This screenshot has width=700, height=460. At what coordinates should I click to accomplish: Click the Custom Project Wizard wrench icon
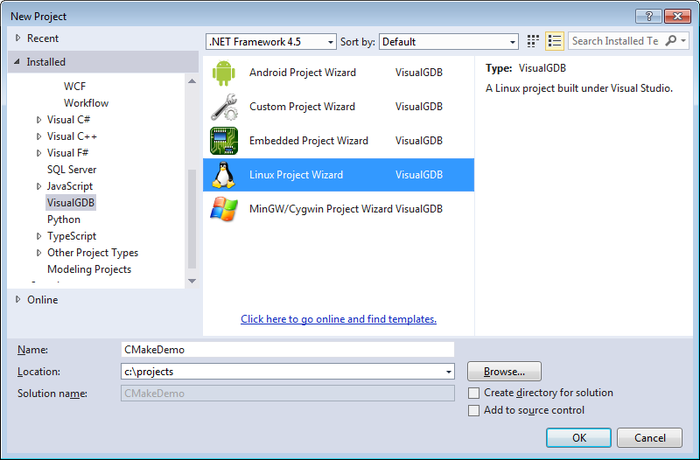point(224,107)
